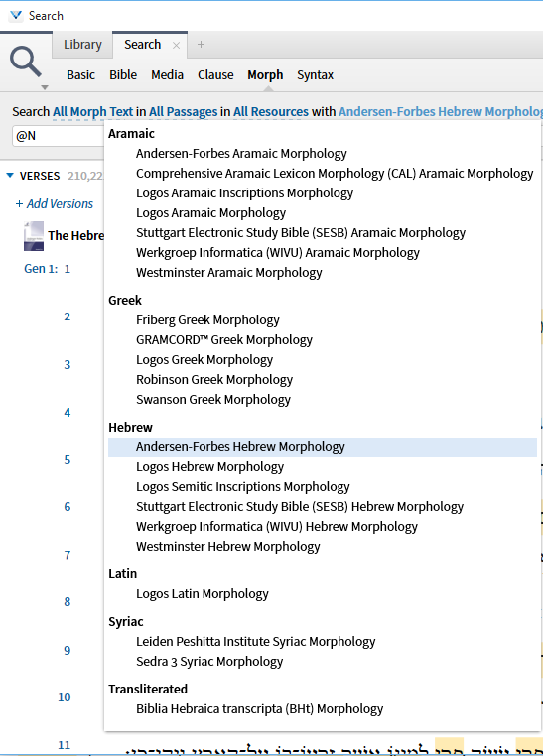
Task: Open the Gen 1: 1 verse reference
Action: point(48,269)
